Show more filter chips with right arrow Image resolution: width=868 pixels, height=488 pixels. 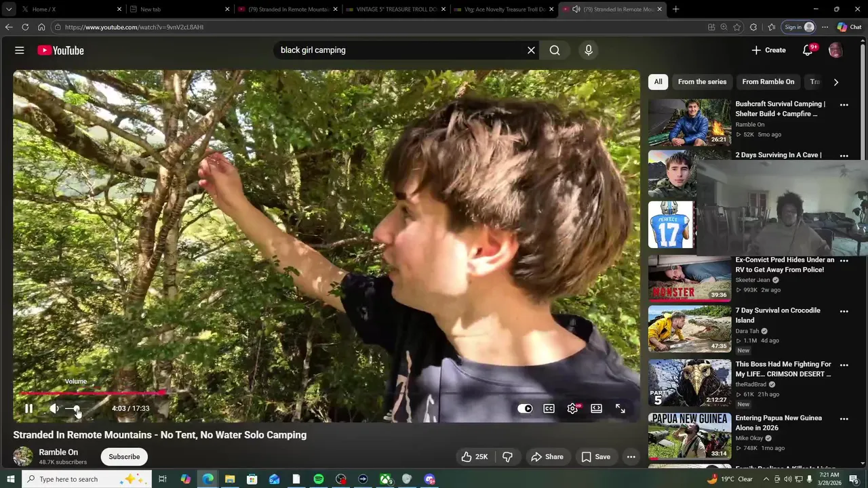coord(835,82)
